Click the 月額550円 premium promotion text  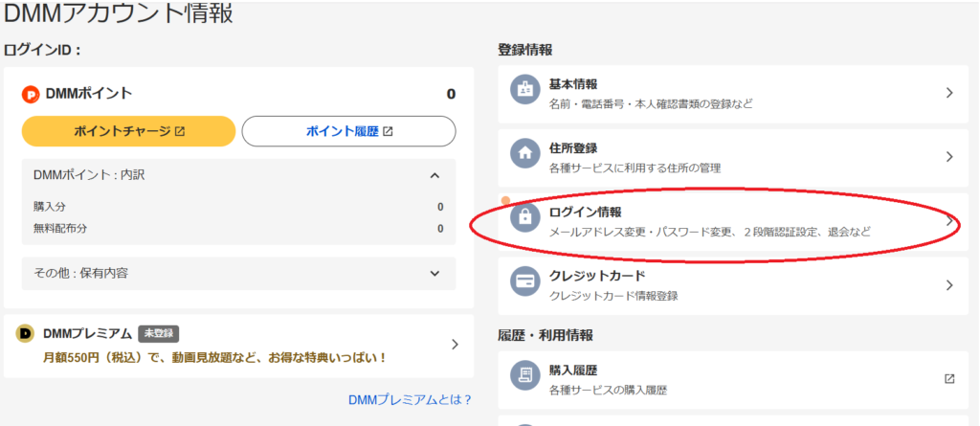(214, 357)
